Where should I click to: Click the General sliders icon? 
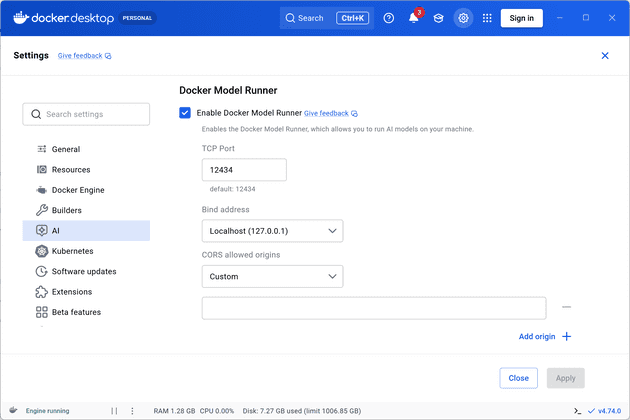pyautogui.click(x=42, y=149)
